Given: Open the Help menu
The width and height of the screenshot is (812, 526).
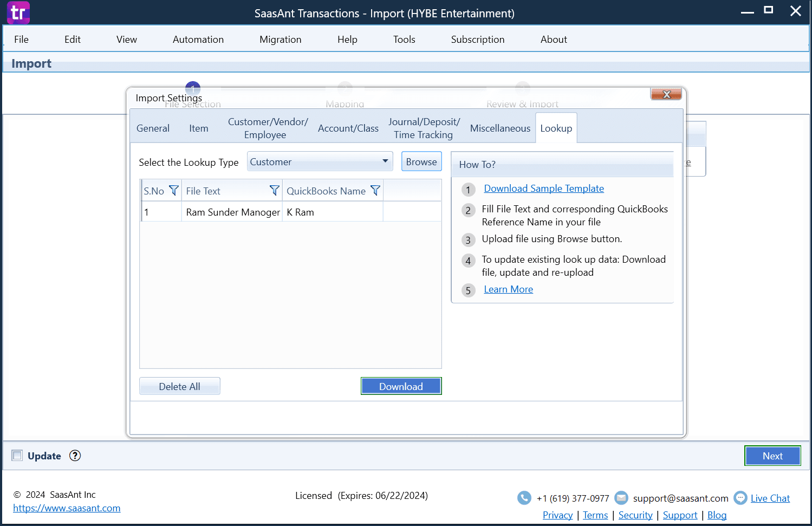Looking at the screenshot, I should pos(347,40).
